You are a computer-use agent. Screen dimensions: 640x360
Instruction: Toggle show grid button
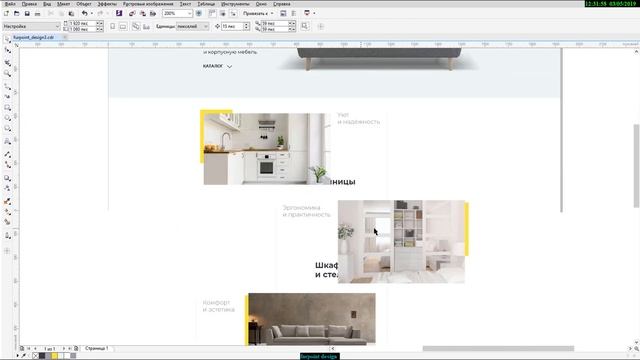pos(223,13)
